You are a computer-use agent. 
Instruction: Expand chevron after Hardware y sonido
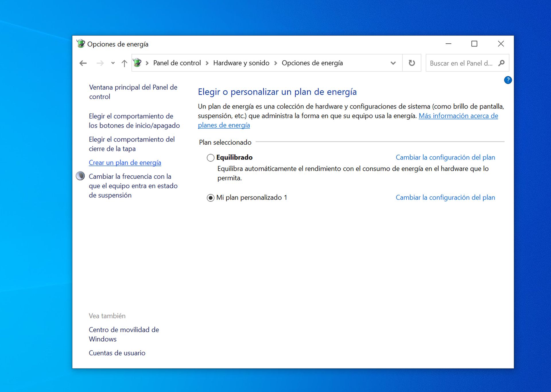[x=275, y=63]
